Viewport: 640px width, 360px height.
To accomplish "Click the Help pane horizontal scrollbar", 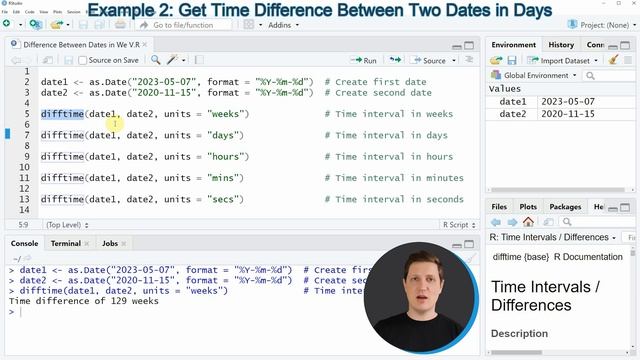I will click(516, 352).
